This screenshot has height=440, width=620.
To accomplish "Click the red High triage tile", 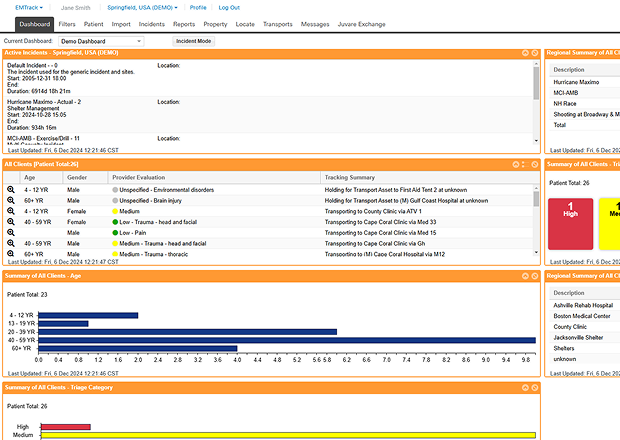I will coord(569,223).
